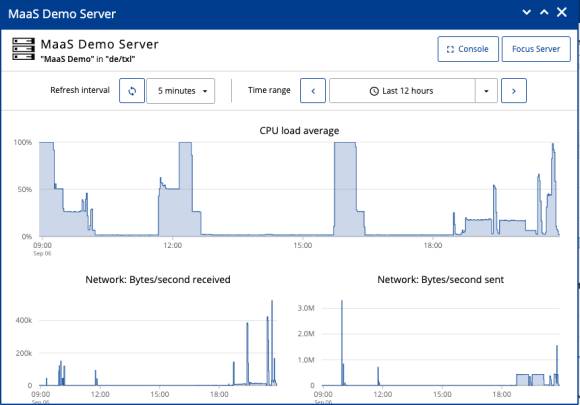Click the 18:00 tick on CPU load chart
Viewport: 580px width, 405px height.
coord(433,245)
